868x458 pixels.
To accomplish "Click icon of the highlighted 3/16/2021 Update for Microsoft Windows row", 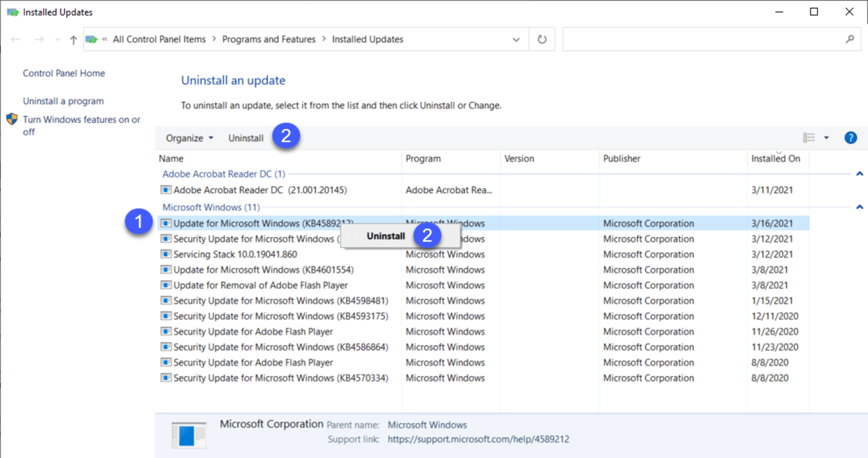I will pos(166,223).
